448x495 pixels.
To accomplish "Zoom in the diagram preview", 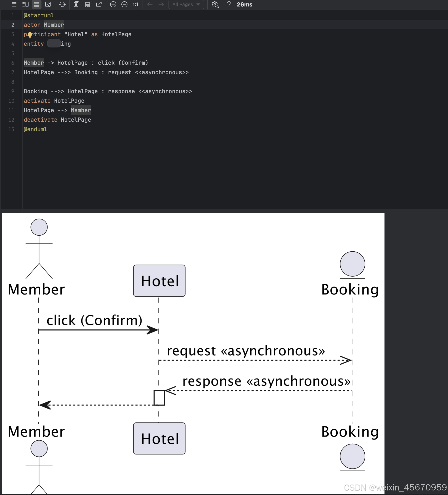I will 113,4.
